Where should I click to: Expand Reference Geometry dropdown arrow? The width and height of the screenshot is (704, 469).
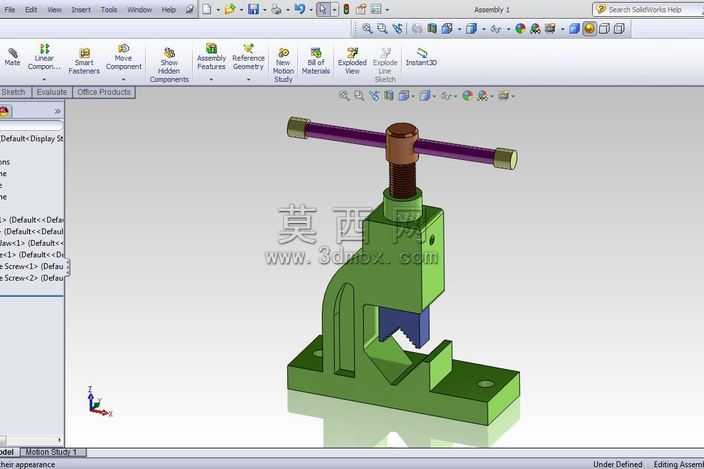tap(248, 79)
